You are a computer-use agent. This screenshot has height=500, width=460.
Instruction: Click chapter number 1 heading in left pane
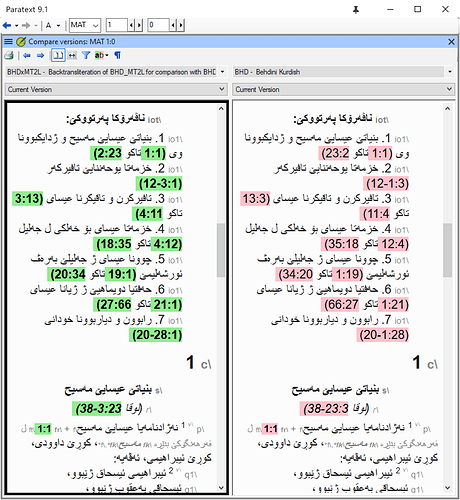190,362
